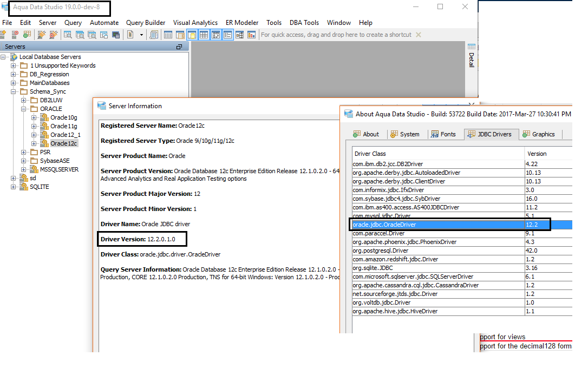Click the table with overlapping window icon
Screen dimensions: 588x382
pos(104,35)
